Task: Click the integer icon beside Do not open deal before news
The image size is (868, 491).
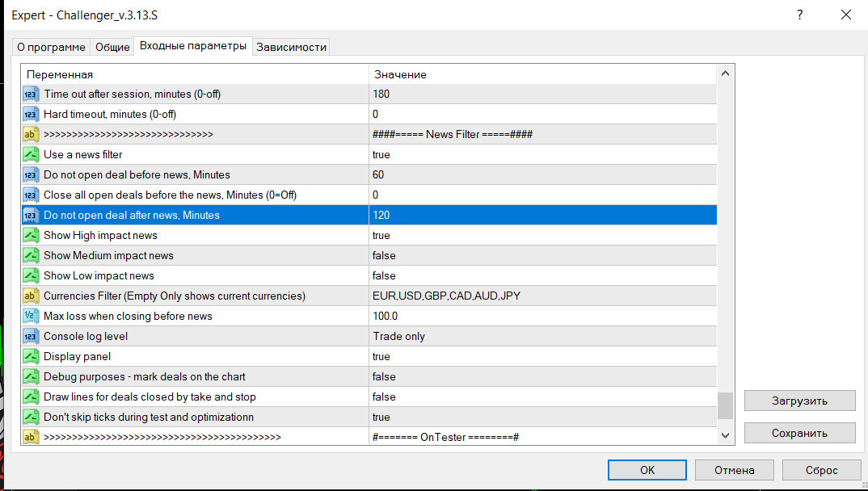Action: pos(31,174)
